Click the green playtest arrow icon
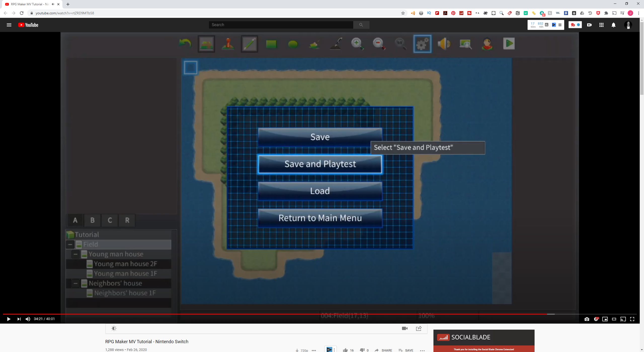 509,43
